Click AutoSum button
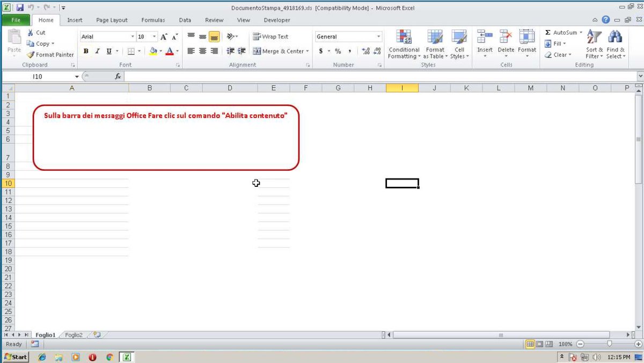The height and width of the screenshot is (363, 644). click(x=563, y=33)
